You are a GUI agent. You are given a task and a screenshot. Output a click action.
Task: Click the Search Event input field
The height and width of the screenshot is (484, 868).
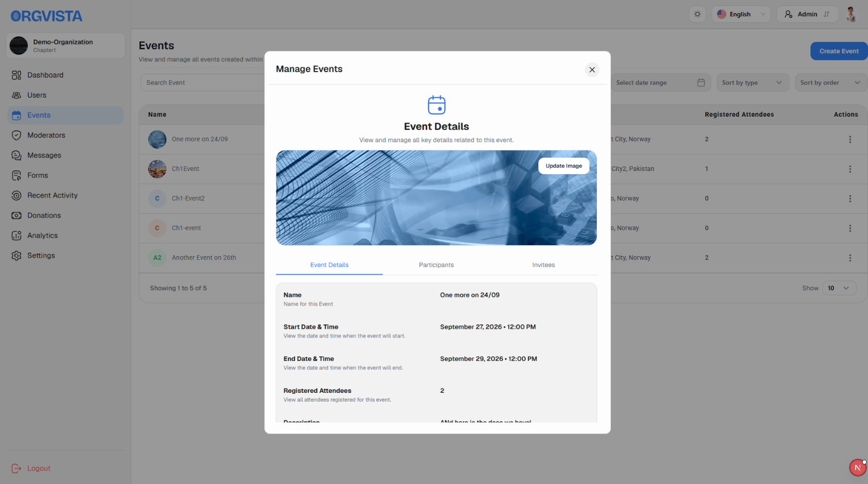[x=203, y=82]
